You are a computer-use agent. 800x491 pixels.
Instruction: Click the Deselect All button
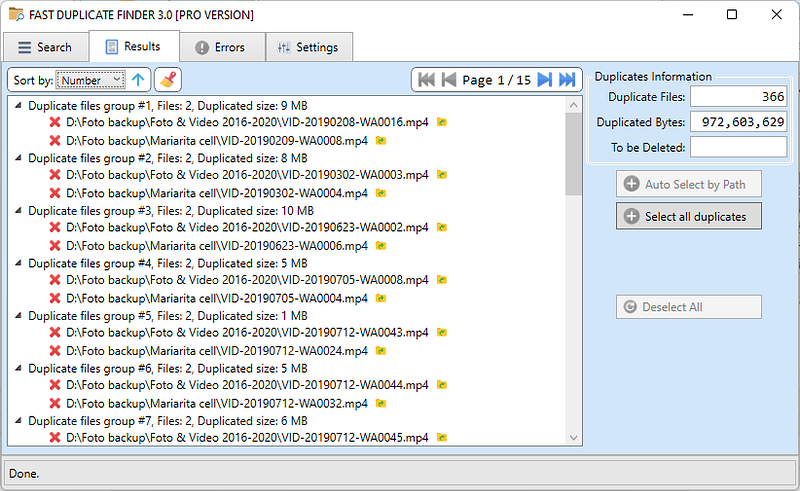click(x=688, y=307)
